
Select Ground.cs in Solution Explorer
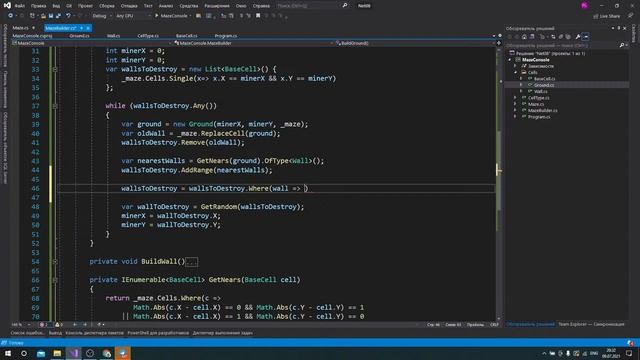(x=544, y=85)
